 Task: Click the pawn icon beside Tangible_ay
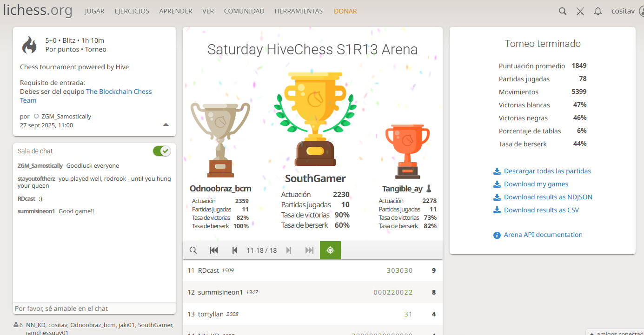point(429,188)
